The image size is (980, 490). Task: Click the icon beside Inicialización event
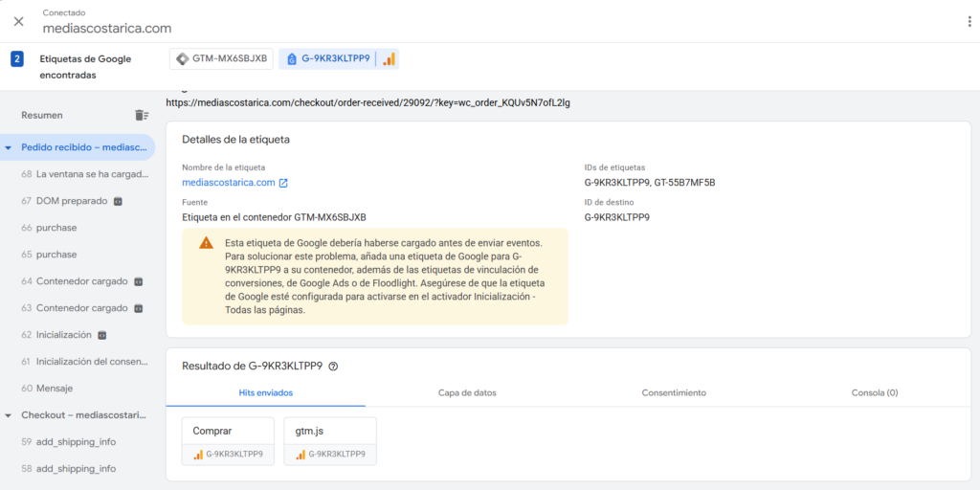tap(102, 336)
